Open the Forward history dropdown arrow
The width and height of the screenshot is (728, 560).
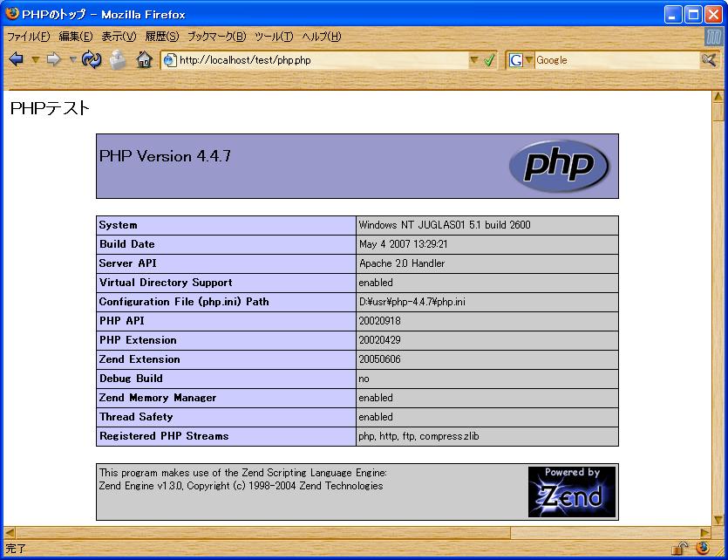coord(72,60)
